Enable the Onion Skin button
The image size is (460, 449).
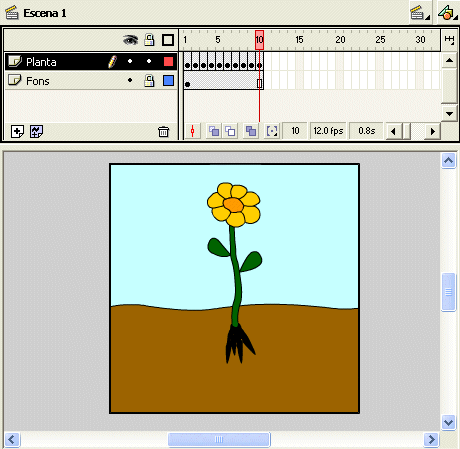(x=214, y=131)
